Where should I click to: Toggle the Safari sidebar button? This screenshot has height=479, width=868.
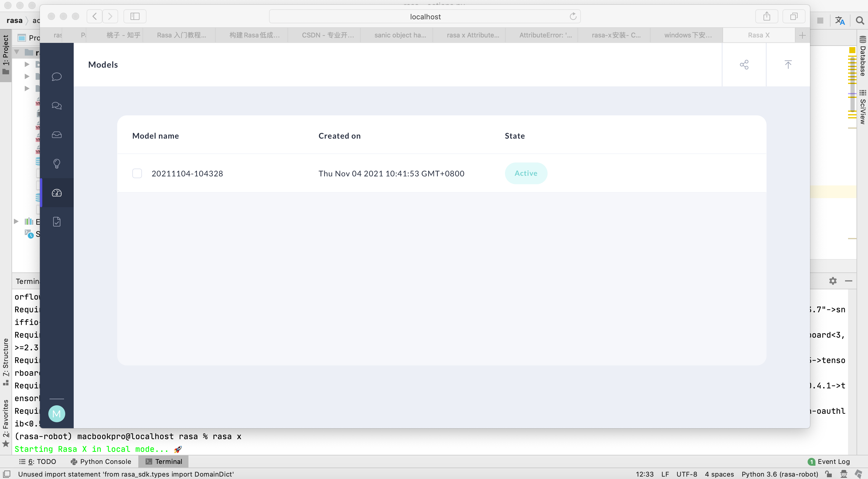(135, 17)
